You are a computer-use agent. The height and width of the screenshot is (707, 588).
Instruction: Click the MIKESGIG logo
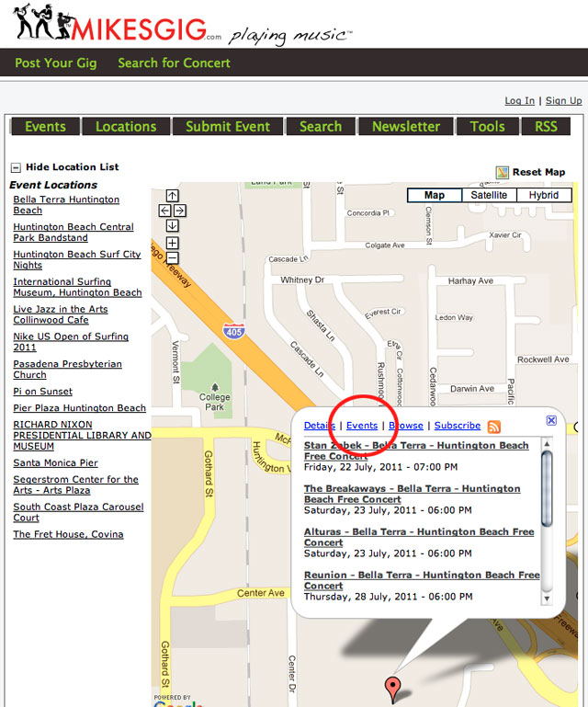coord(118,24)
